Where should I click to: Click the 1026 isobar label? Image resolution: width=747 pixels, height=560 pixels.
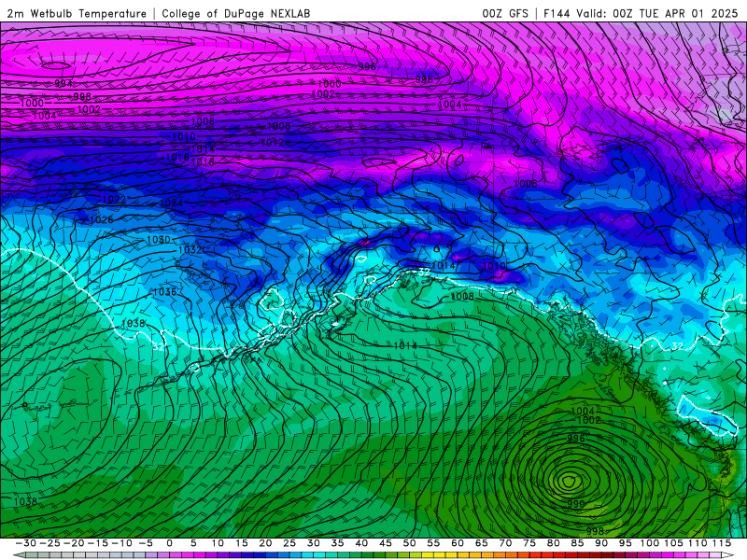tap(101, 219)
